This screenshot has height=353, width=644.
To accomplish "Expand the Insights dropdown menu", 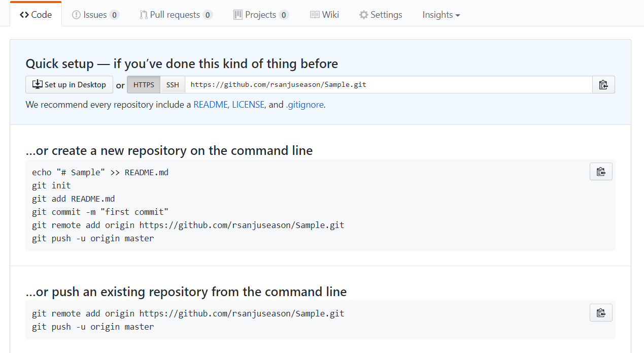I will (441, 15).
